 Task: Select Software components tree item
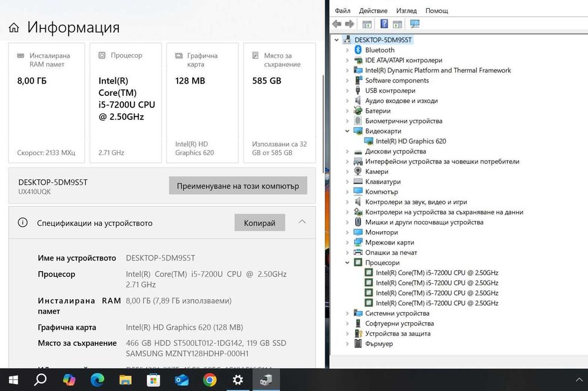click(x=397, y=80)
